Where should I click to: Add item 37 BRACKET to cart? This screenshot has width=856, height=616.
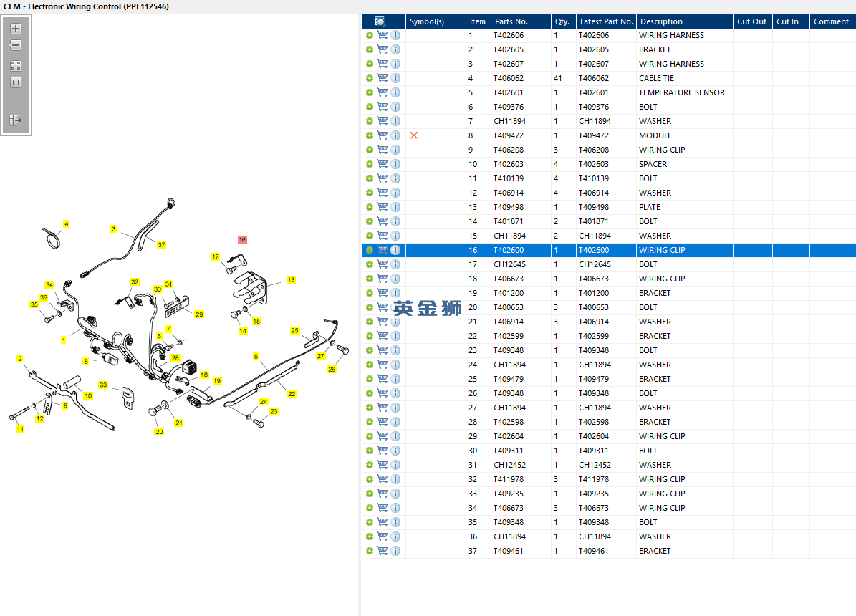click(x=383, y=551)
